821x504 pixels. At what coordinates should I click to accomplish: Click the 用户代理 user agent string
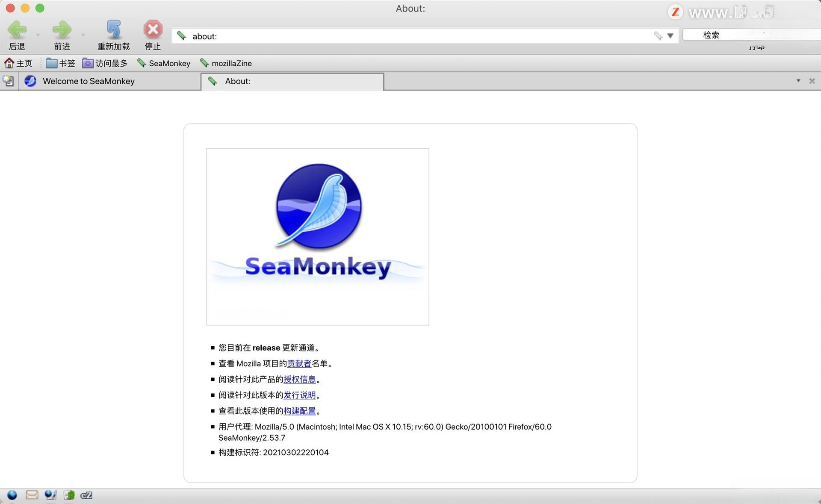pos(385,432)
